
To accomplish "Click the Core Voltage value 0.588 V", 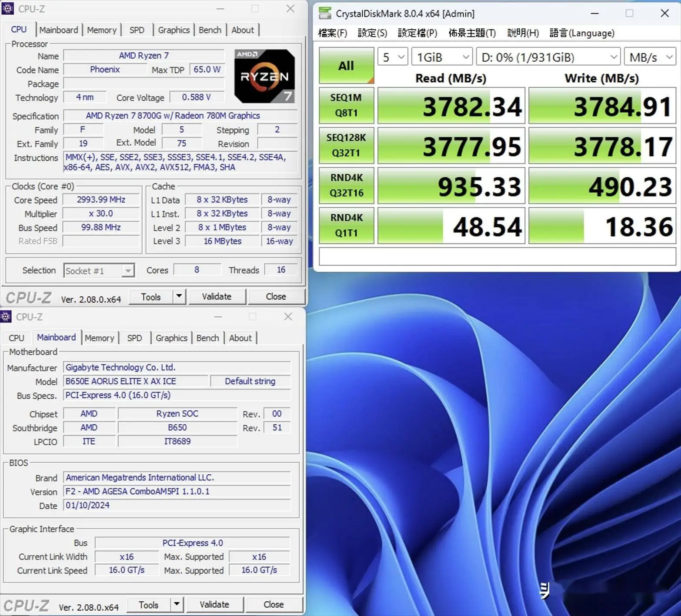I will pos(196,97).
